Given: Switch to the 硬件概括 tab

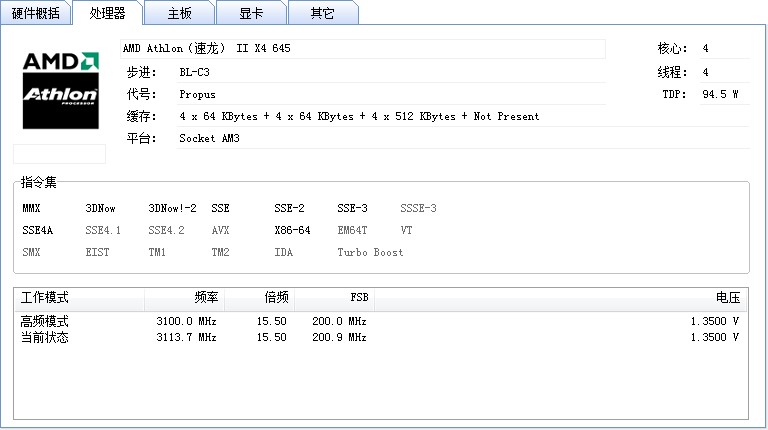Looking at the screenshot, I should tap(36, 13).
